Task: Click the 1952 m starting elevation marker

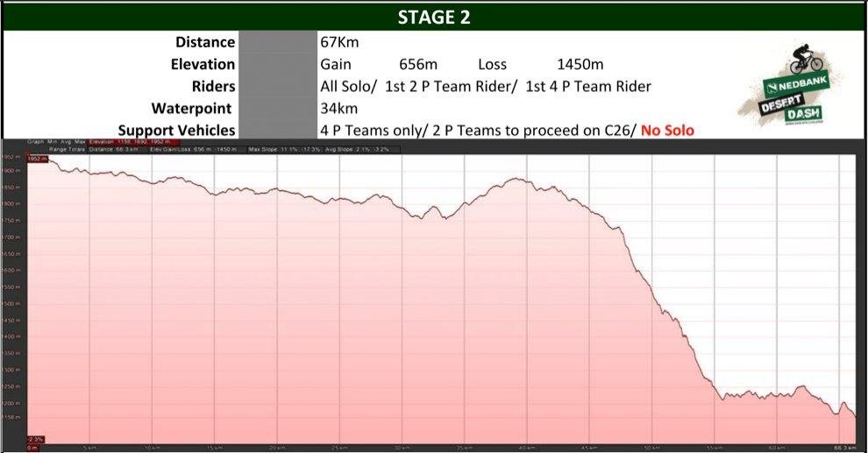Action: (x=35, y=159)
